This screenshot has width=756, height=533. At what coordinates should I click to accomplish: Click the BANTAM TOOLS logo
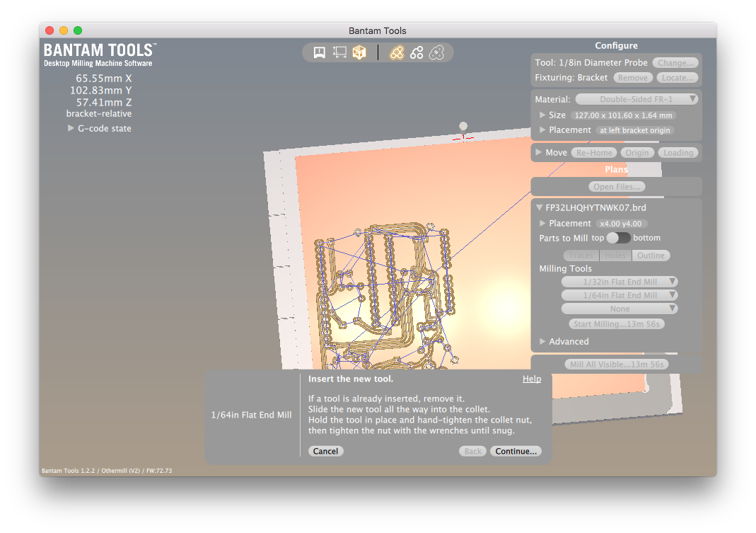point(100,55)
